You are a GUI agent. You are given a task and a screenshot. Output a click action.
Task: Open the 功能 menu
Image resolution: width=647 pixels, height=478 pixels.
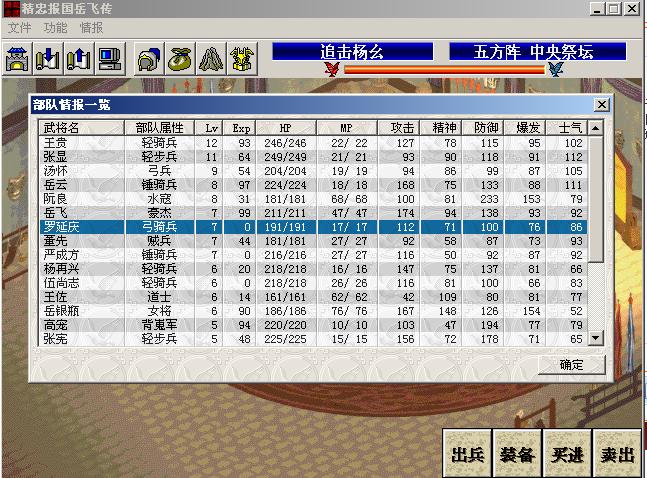coord(55,28)
